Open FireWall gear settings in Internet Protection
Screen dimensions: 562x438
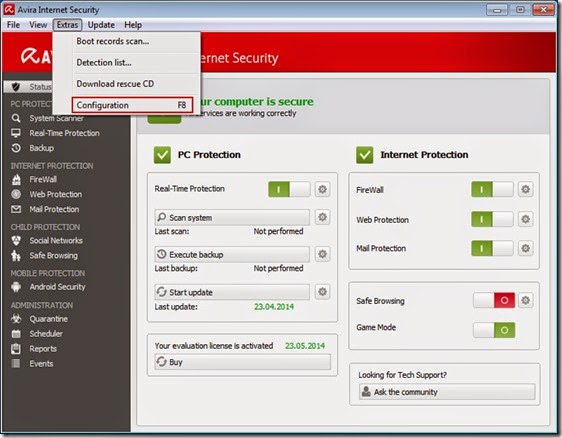[x=525, y=189]
